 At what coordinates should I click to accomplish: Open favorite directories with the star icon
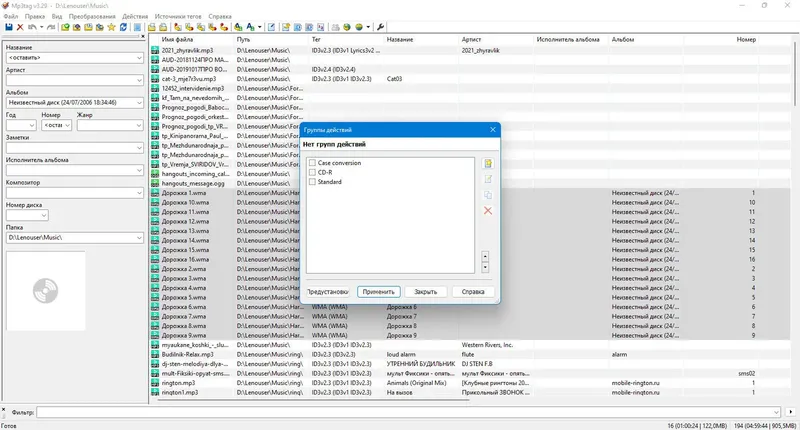point(111,27)
